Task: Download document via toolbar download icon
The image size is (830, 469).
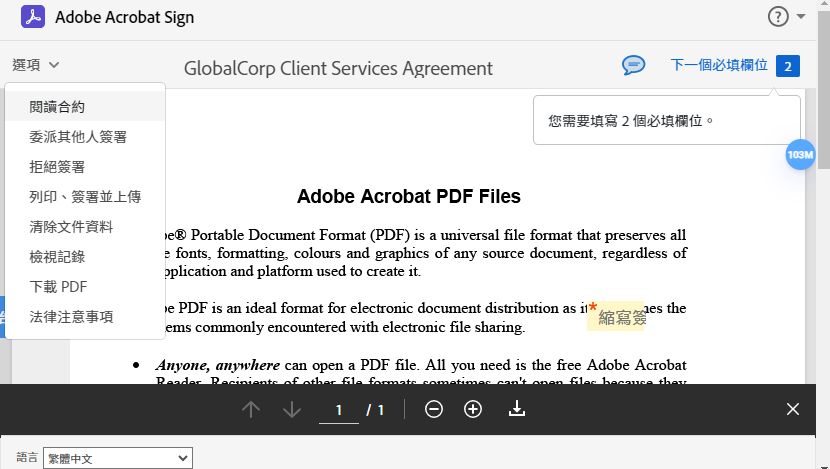Action: tap(517, 409)
